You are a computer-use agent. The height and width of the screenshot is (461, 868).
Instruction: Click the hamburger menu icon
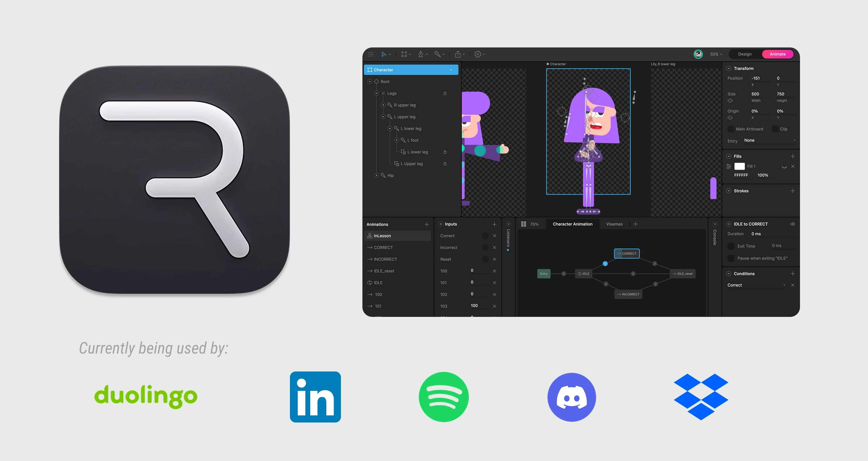coord(371,54)
